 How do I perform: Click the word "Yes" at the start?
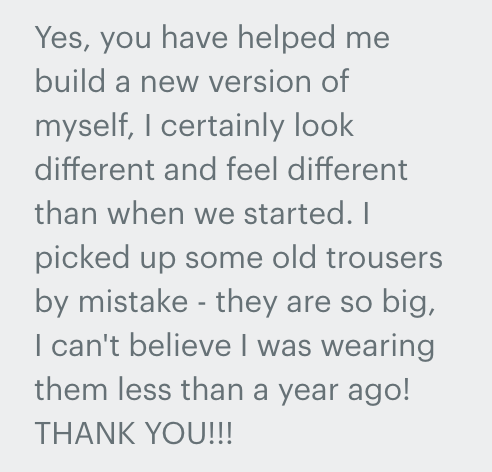[x=59, y=37]
